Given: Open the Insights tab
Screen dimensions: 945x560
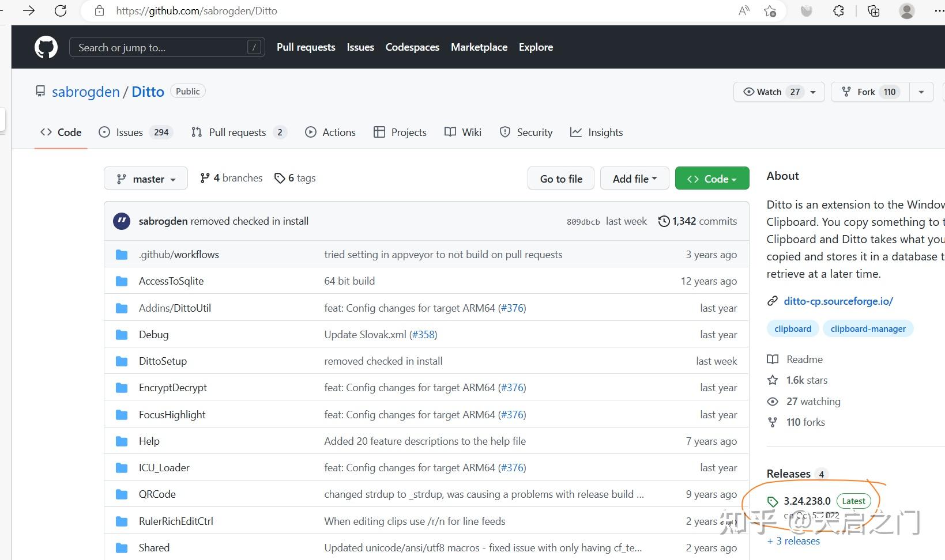Looking at the screenshot, I should click(x=597, y=133).
